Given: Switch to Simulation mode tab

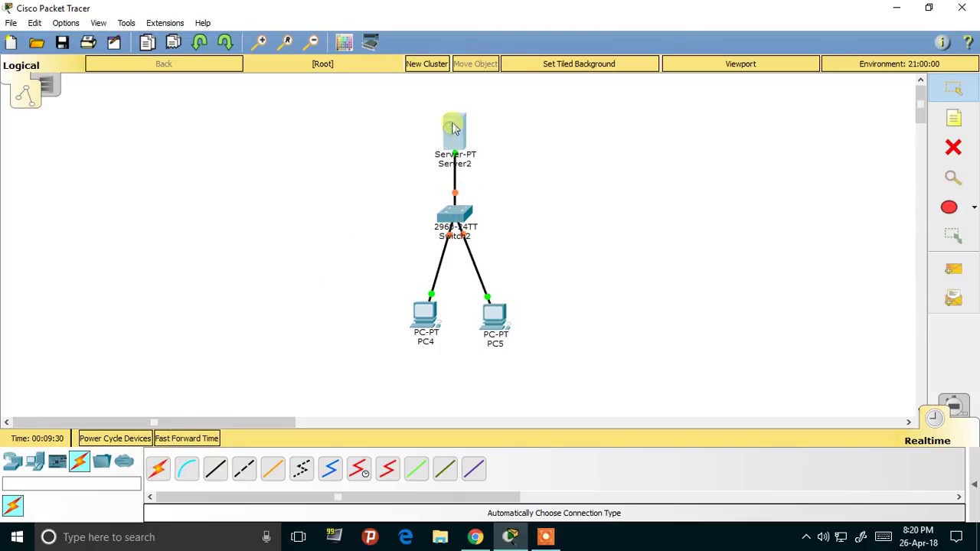Looking at the screenshot, I should click(953, 406).
